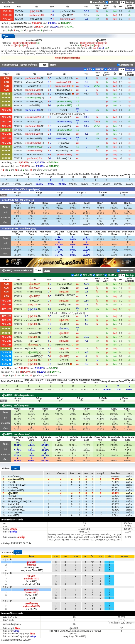Switch to the Away tab
135x644 pixels.
pos(47,270)
